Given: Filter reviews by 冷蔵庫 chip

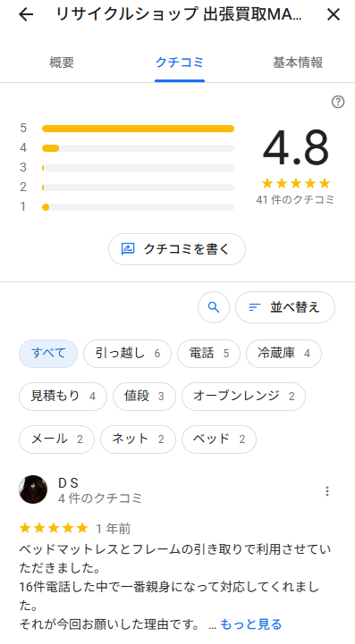Looking at the screenshot, I should 283,354.
